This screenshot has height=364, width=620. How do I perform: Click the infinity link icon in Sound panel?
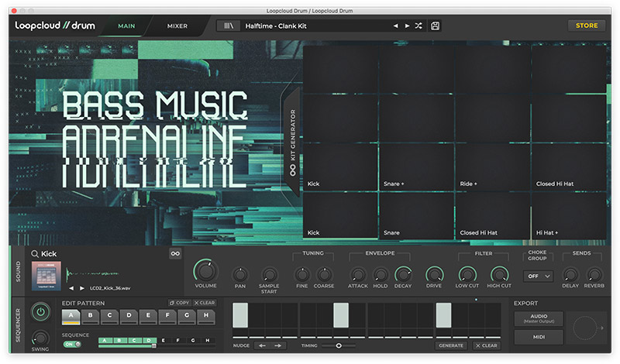(175, 254)
